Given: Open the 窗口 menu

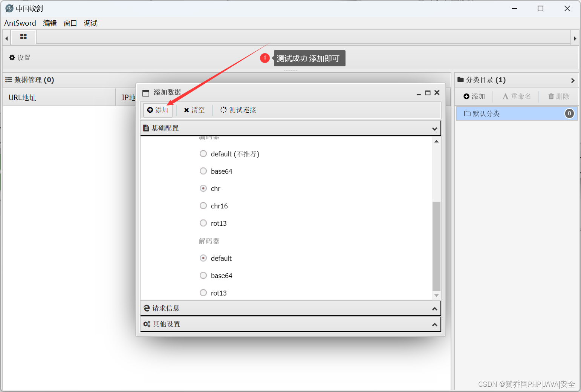Looking at the screenshot, I should (x=70, y=23).
